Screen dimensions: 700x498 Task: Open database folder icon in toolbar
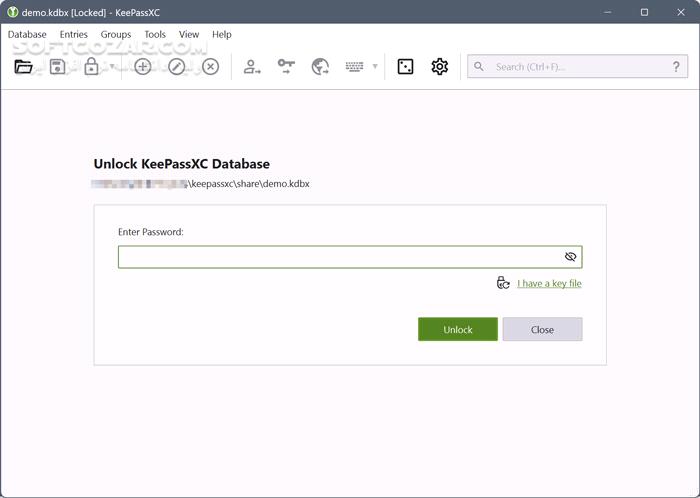(x=23, y=67)
